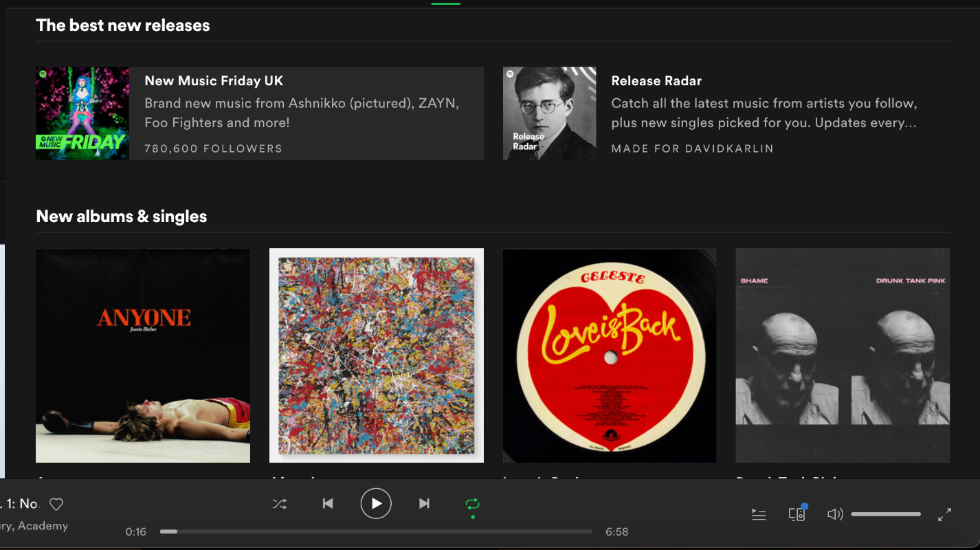This screenshot has width=980, height=550.
Task: Open the Release Radar cover image
Action: click(550, 113)
